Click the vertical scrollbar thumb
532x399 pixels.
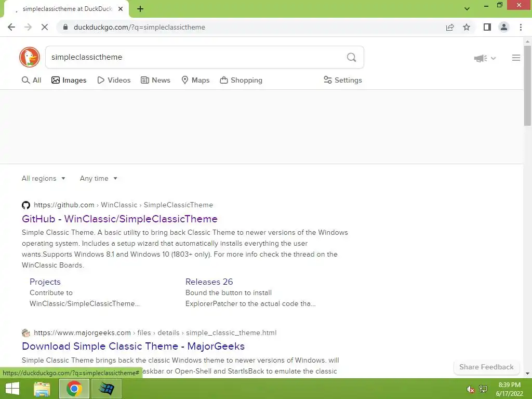[528, 86]
